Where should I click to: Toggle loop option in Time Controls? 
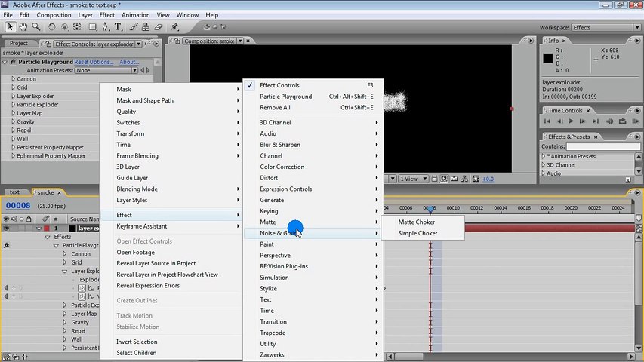coord(623,121)
